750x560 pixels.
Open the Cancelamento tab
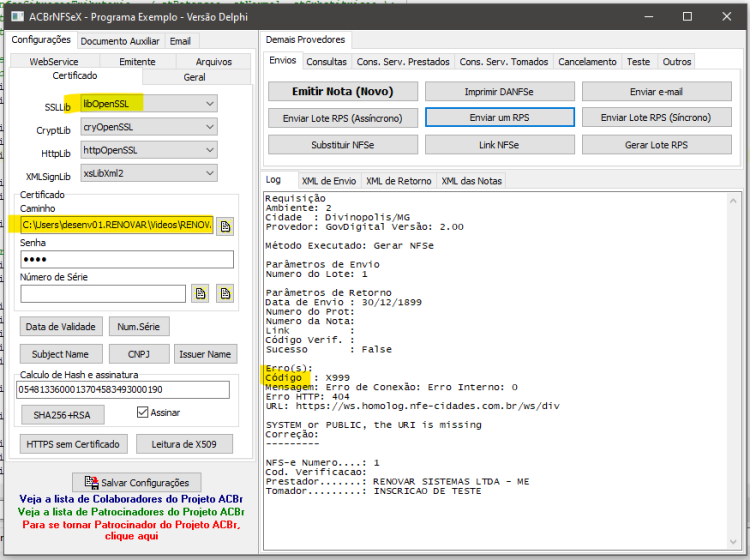pyautogui.click(x=587, y=62)
